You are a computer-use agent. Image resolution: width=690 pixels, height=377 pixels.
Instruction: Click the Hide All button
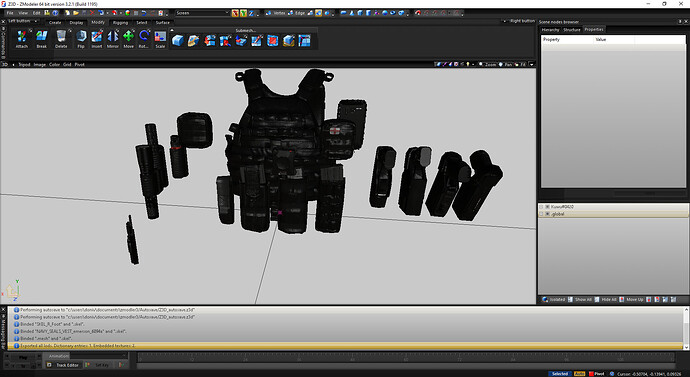(606, 300)
